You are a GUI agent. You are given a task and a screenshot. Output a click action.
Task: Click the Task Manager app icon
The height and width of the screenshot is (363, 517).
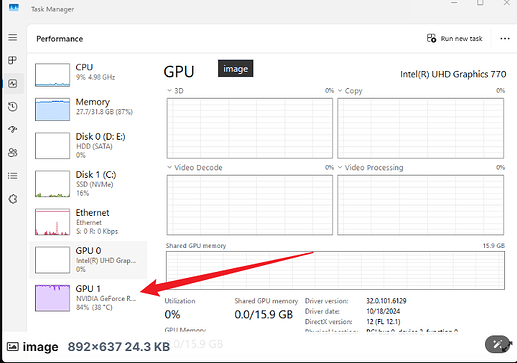14,7
